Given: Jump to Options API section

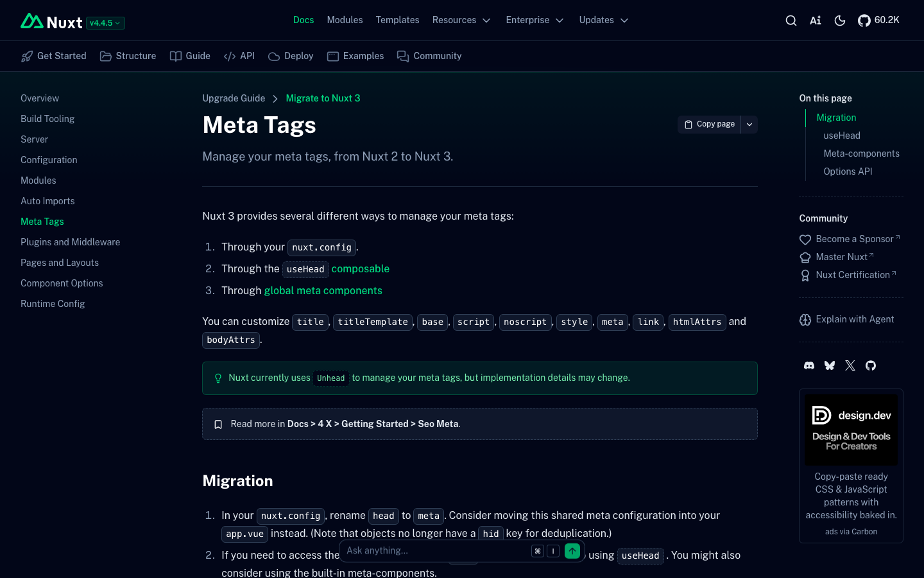Looking at the screenshot, I should click(848, 171).
